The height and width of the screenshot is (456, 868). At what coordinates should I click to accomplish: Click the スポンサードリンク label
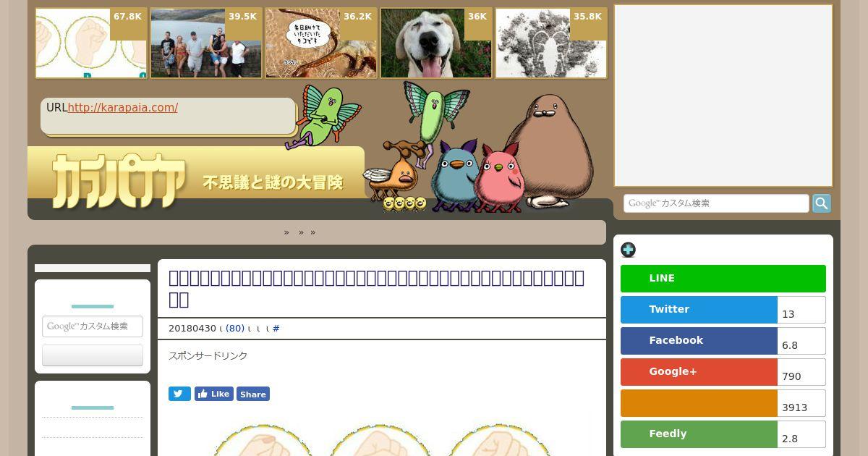point(208,356)
